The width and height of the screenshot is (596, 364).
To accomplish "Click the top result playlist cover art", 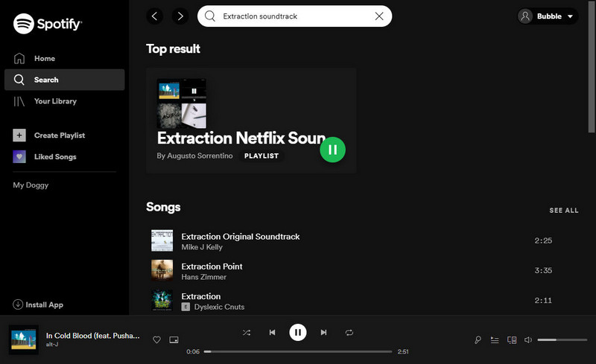I will [x=182, y=103].
